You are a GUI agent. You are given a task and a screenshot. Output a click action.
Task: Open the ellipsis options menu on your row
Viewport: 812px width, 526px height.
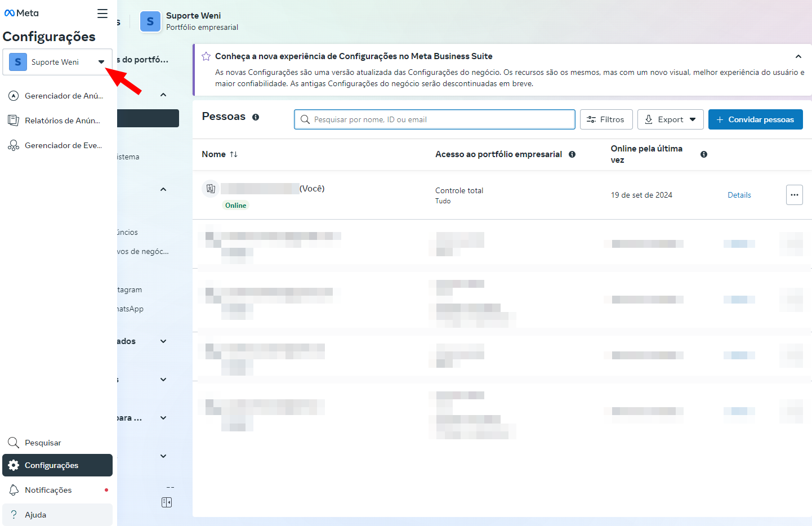click(x=795, y=195)
